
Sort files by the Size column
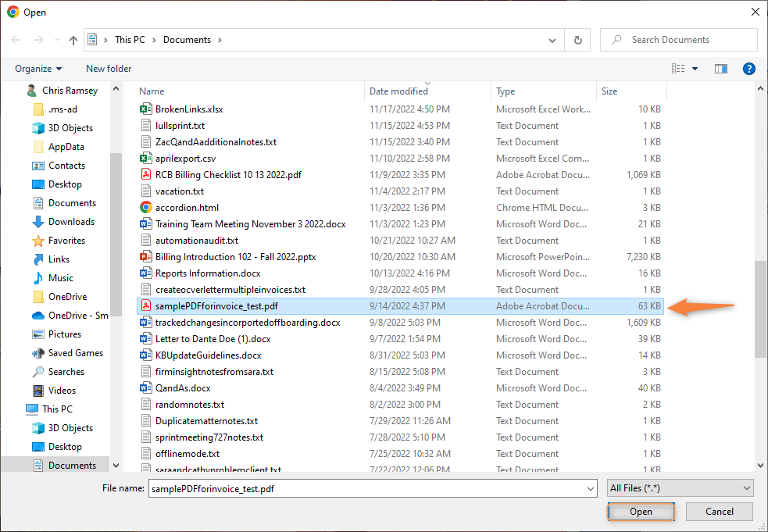[609, 91]
